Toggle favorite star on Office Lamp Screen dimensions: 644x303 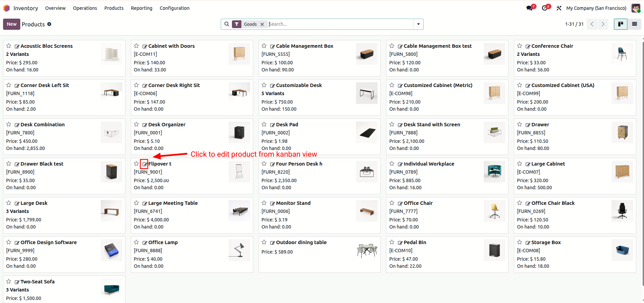(137, 242)
